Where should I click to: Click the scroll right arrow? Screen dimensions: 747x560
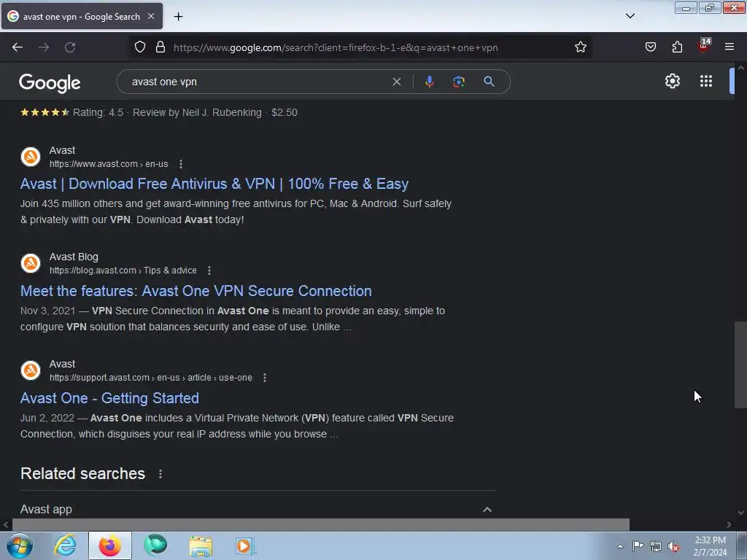(x=729, y=525)
